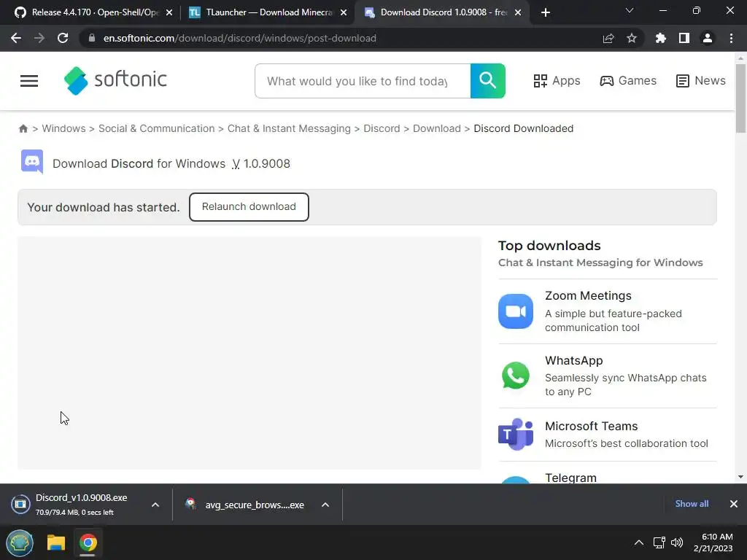The width and height of the screenshot is (747, 560).
Task: Open the Chrome three-dot menu
Action: 731,38
